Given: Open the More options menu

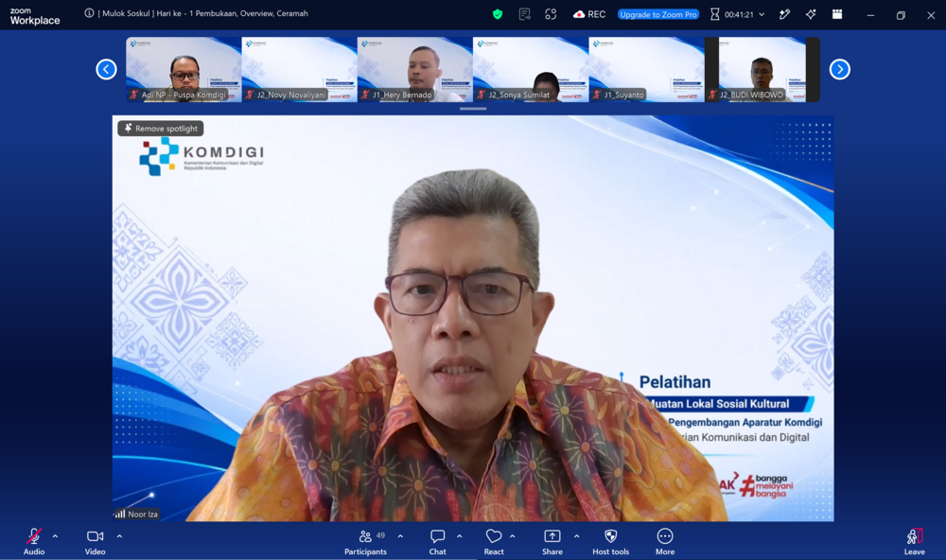Looking at the screenshot, I should click(x=665, y=542).
